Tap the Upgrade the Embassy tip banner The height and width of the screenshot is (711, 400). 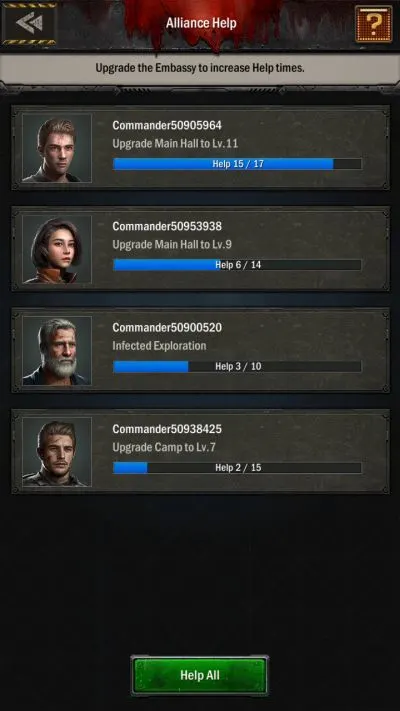pyautogui.click(x=200, y=68)
